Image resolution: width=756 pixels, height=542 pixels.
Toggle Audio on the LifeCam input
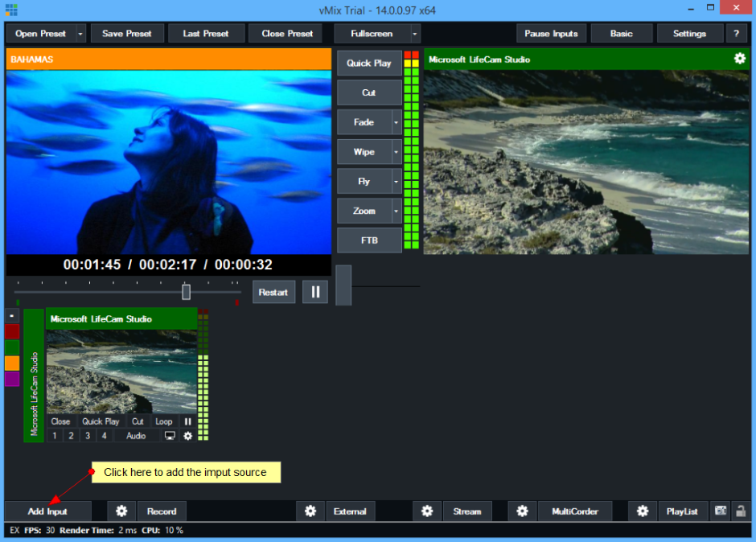pyautogui.click(x=136, y=436)
